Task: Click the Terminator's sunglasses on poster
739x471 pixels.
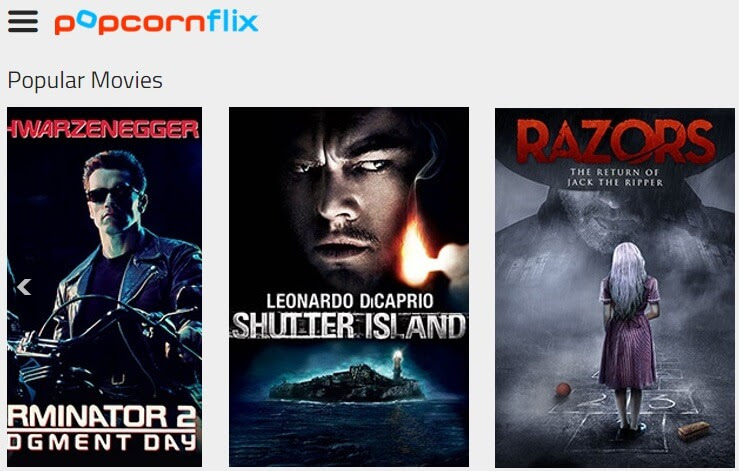Action: pos(111,193)
